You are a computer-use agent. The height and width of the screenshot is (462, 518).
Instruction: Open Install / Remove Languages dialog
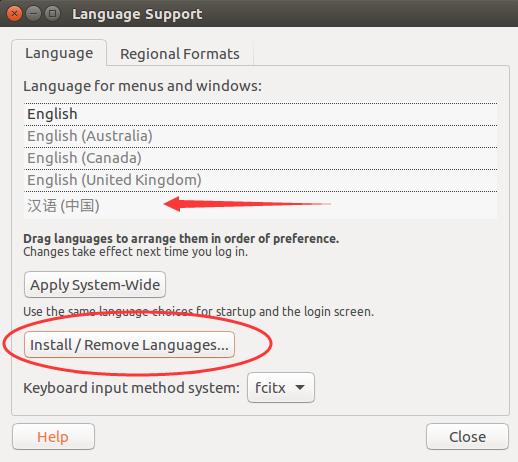(129, 345)
